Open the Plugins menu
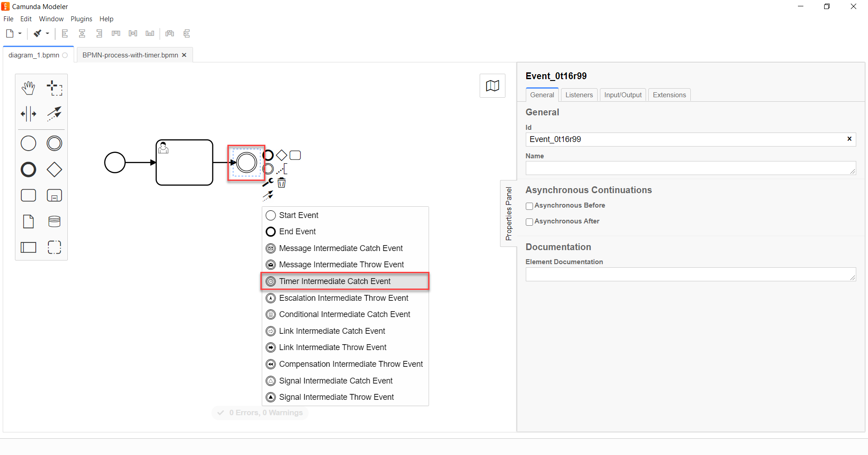This screenshot has height=455, width=868. 81,19
